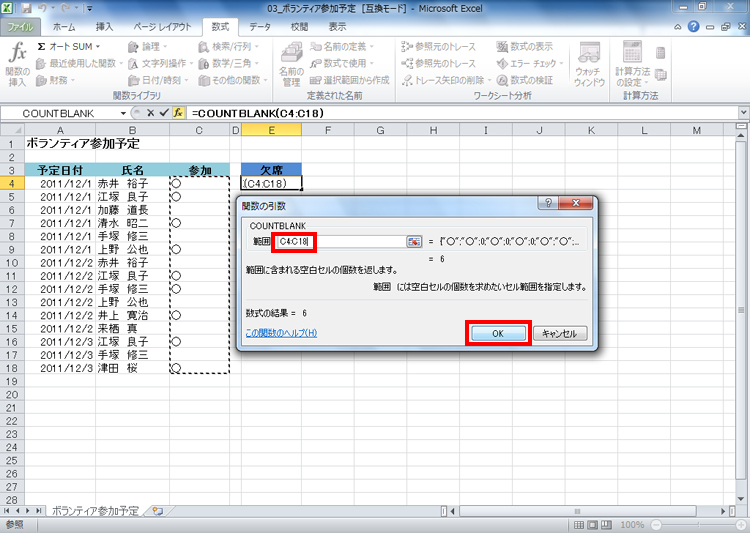Viewport: 750px width, 533px height.
Task: Open the Text (文字列操作) functions
Action: [x=160, y=63]
